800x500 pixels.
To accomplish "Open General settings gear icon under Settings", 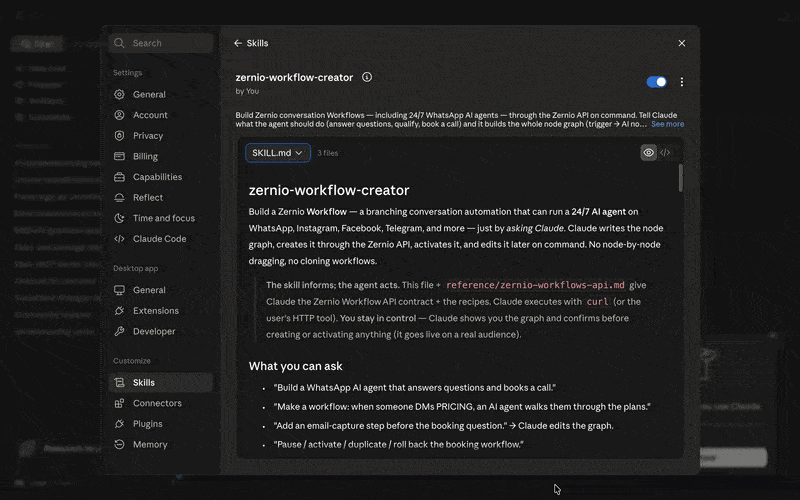I will coord(119,94).
